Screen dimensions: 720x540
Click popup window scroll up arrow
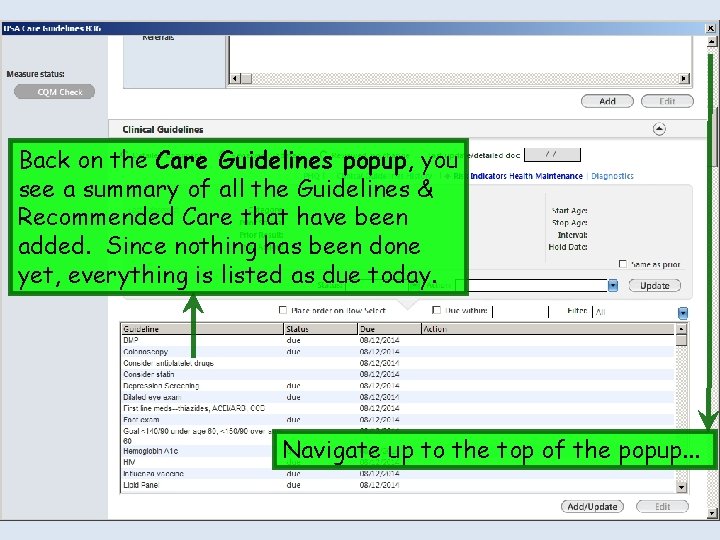(x=711, y=41)
